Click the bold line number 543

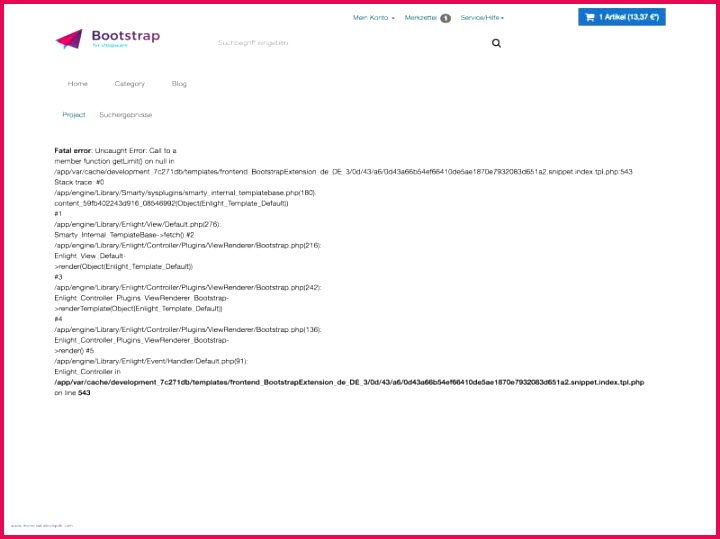pyautogui.click(x=84, y=393)
